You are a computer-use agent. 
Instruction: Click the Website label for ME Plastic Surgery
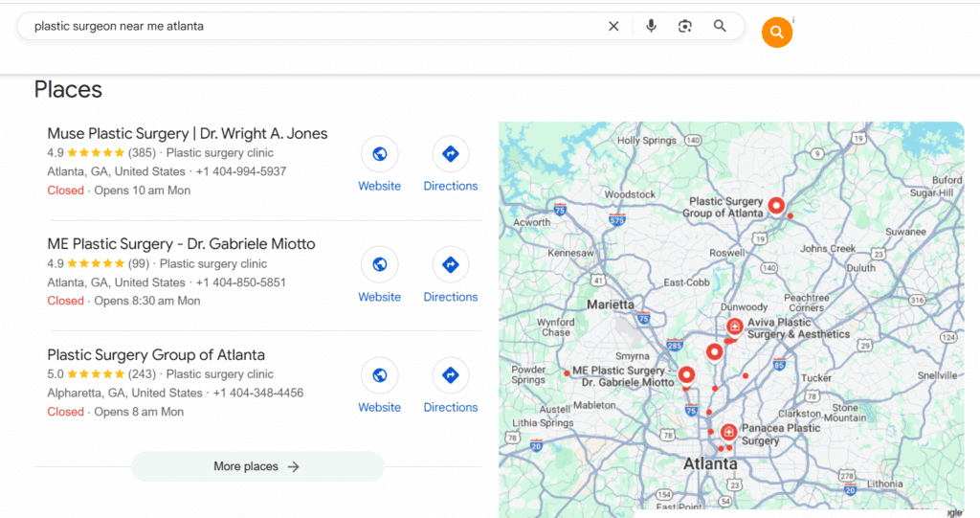379,297
